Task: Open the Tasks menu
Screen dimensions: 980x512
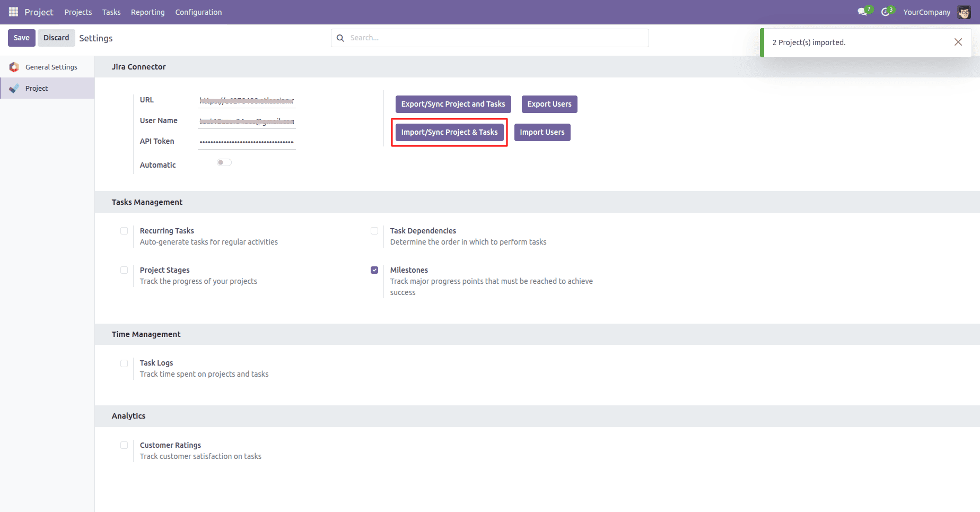Action: (x=111, y=12)
